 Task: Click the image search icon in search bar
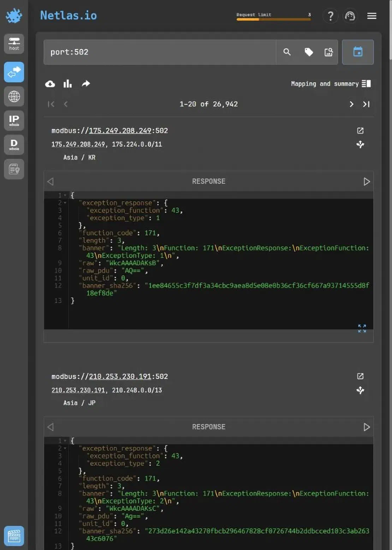(329, 52)
